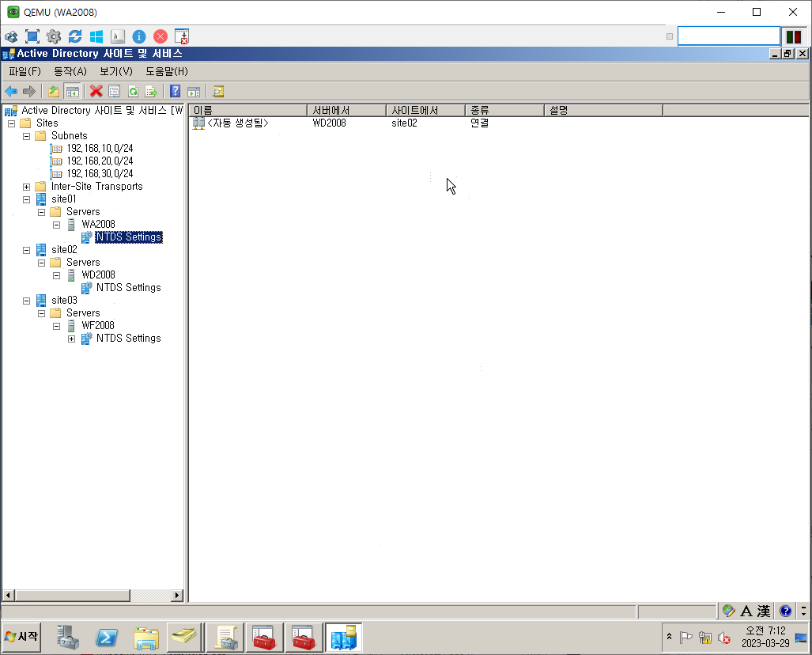The width and height of the screenshot is (812, 655).
Task: Click the QEMU Windows logo icon
Action: tap(96, 36)
